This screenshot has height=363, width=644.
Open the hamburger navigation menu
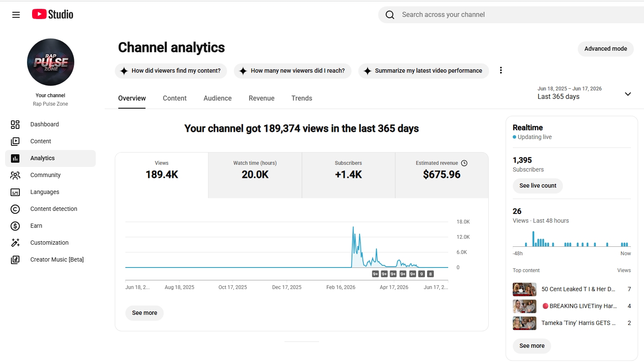16,15
